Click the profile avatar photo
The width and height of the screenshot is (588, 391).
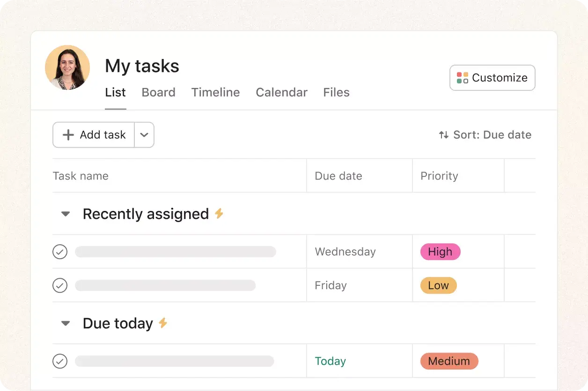pyautogui.click(x=67, y=67)
